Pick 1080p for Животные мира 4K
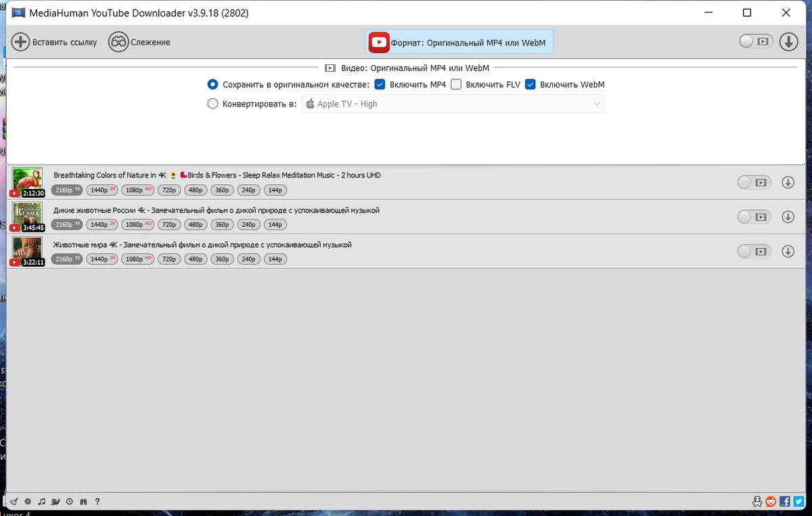The width and height of the screenshot is (812, 516). click(138, 259)
